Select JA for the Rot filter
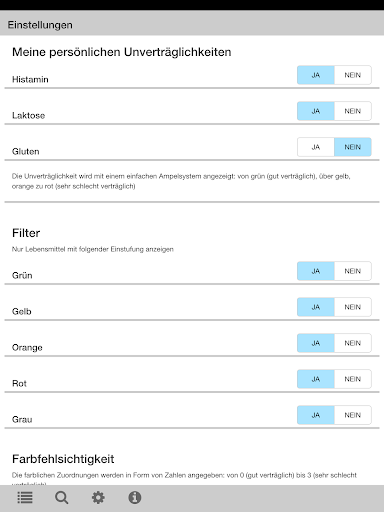 click(x=316, y=379)
